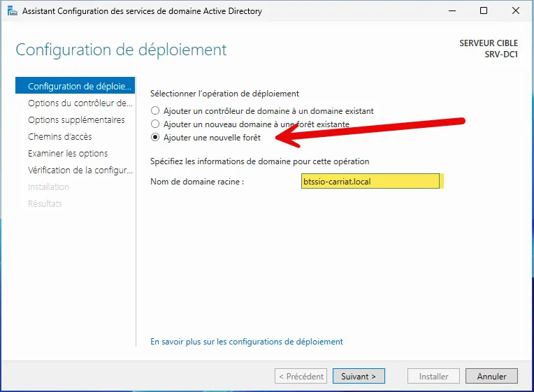Go to 'Options du contrôleur de domaine' step
534x392 pixels.
coord(79,103)
